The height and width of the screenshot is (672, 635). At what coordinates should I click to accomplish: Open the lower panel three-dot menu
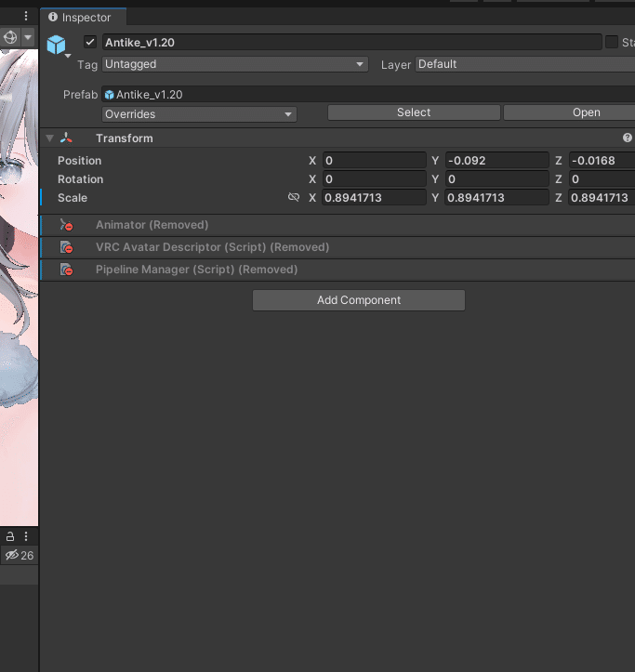click(x=26, y=536)
